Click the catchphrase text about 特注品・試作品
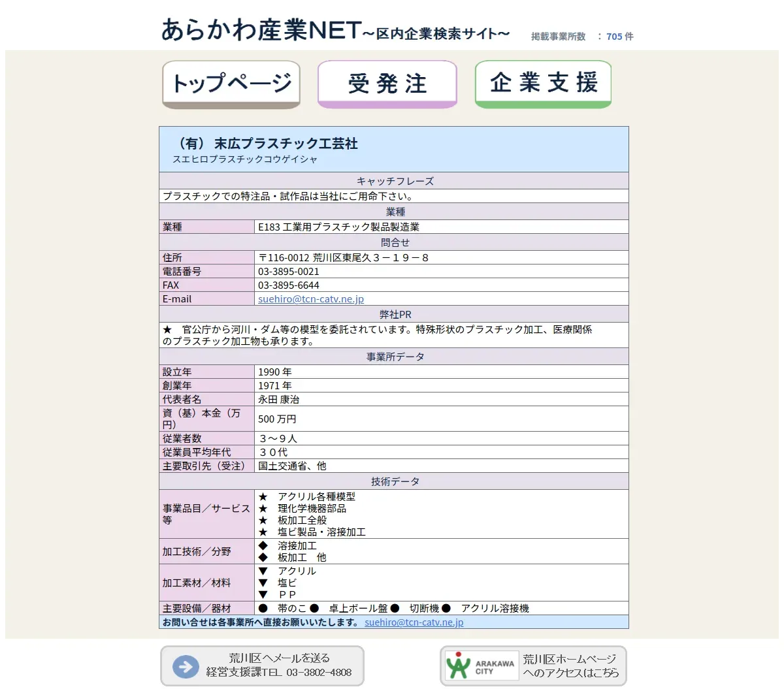The height and width of the screenshot is (689, 784). click(288, 196)
